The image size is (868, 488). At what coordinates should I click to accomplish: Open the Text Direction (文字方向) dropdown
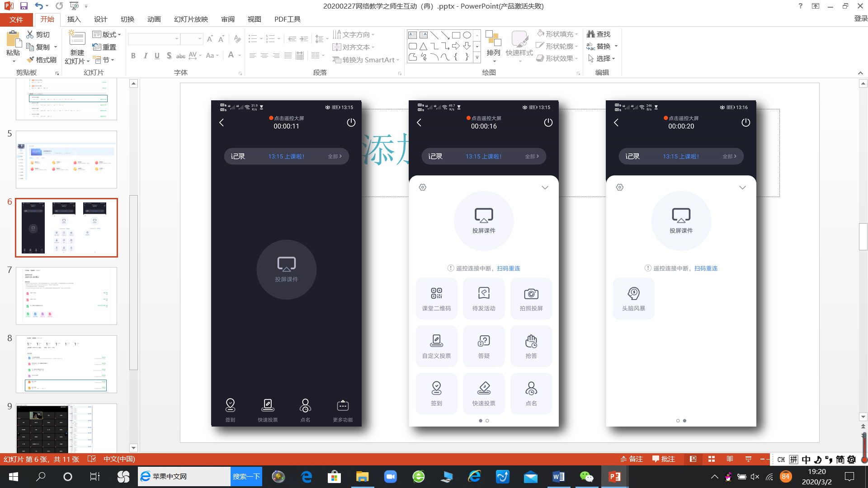(x=353, y=34)
